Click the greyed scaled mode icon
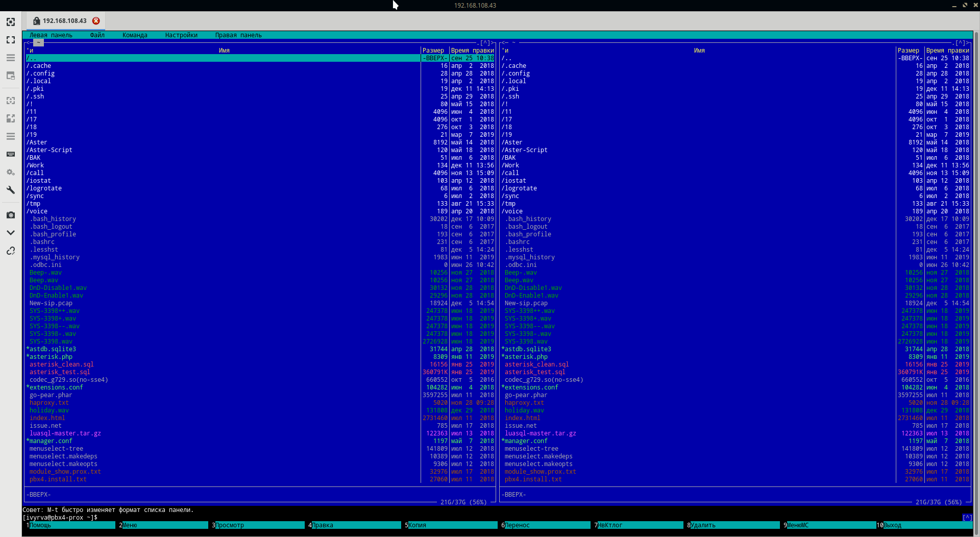This screenshot has height=537, width=980. 11,118
